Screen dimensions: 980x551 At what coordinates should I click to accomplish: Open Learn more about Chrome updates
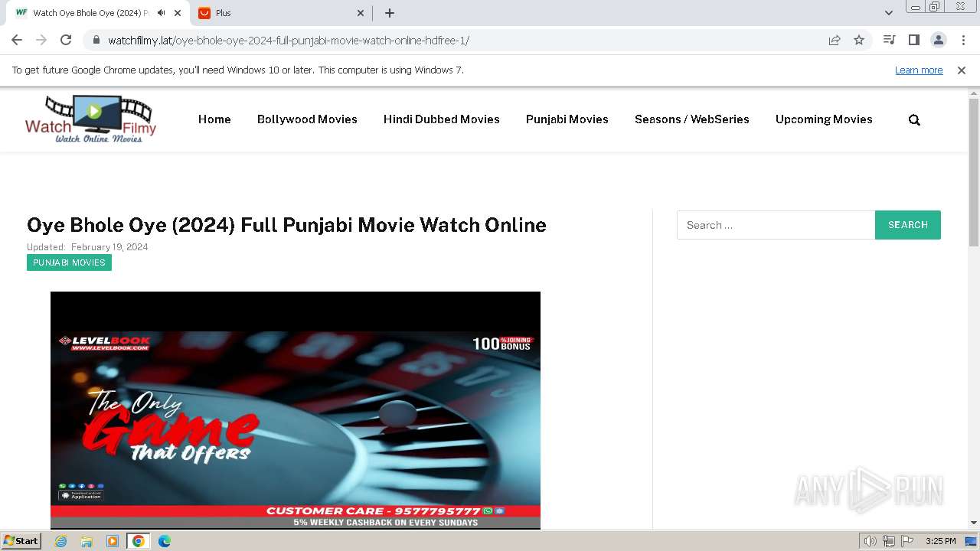click(x=919, y=70)
